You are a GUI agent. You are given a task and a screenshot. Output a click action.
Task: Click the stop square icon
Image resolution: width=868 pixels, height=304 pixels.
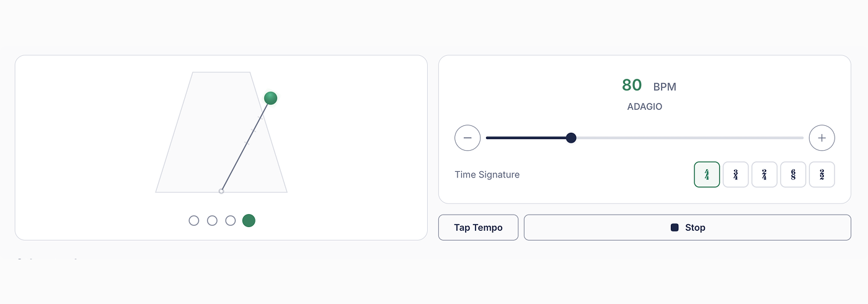675,228
